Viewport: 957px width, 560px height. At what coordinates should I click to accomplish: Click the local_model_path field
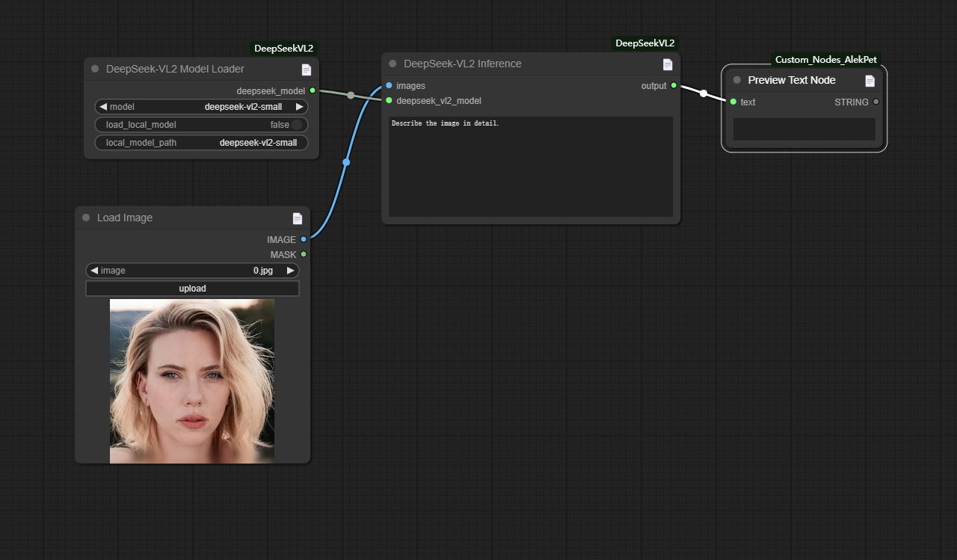coord(202,143)
